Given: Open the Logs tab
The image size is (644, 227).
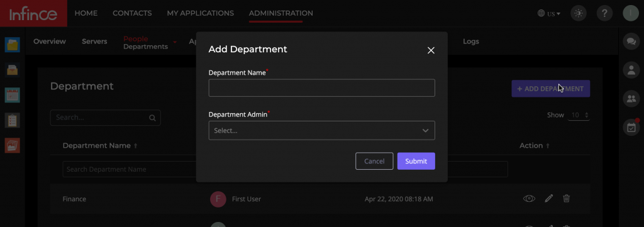Looking at the screenshot, I should pyautogui.click(x=470, y=42).
